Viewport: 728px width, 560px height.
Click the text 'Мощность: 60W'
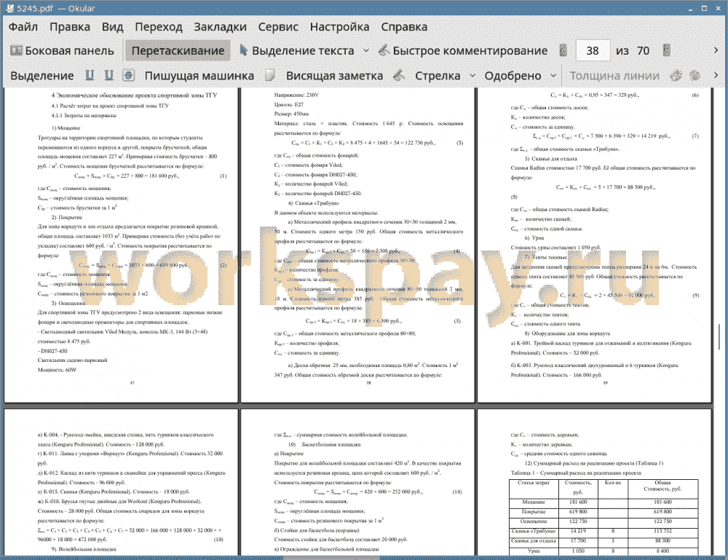[57, 370]
